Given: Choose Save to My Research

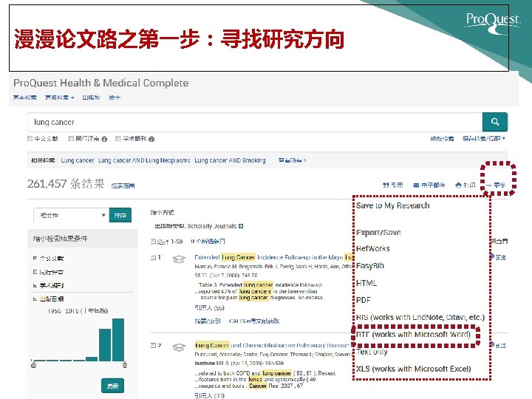Looking at the screenshot, I should tap(393, 205).
